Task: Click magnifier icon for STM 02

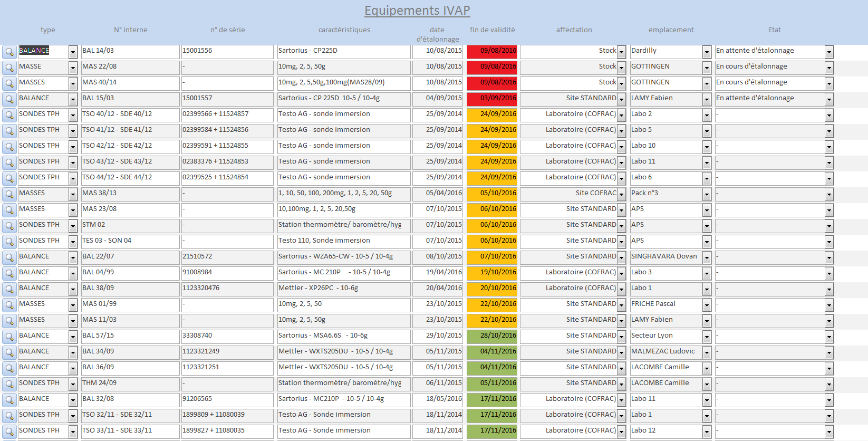Action: click(x=9, y=226)
